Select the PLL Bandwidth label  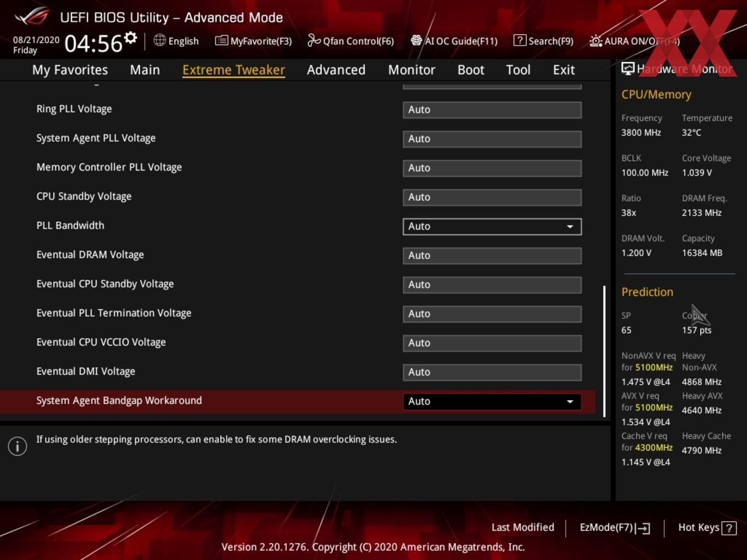click(x=70, y=226)
